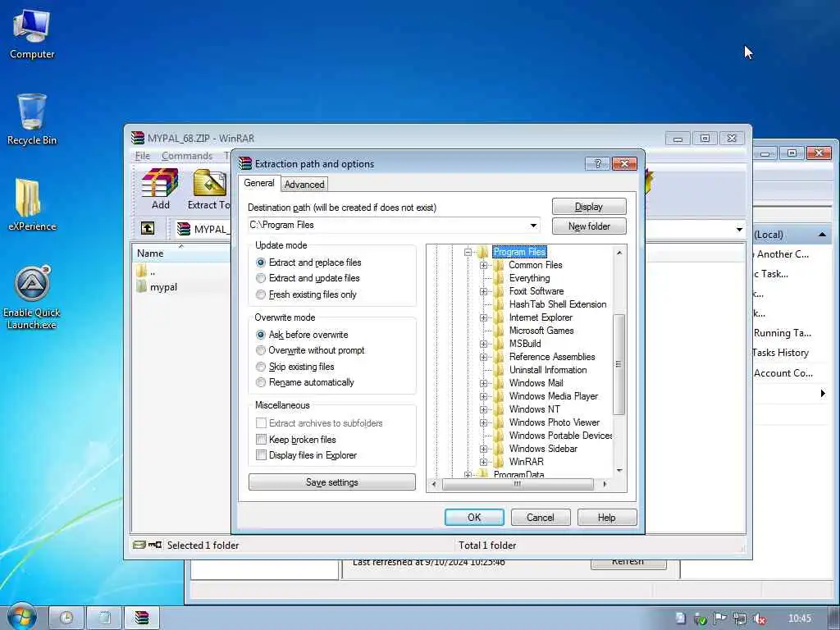
Task: Open the destination path dropdown arrow
Action: coord(533,225)
